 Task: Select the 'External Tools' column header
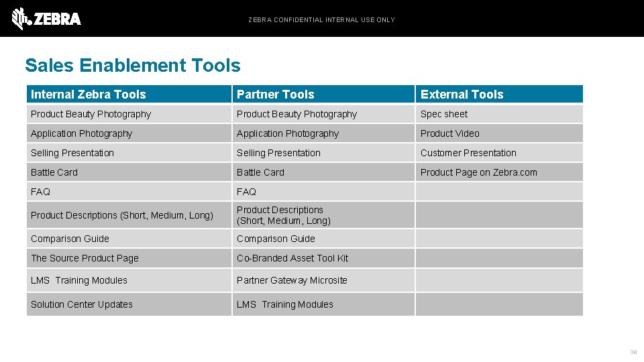point(499,94)
